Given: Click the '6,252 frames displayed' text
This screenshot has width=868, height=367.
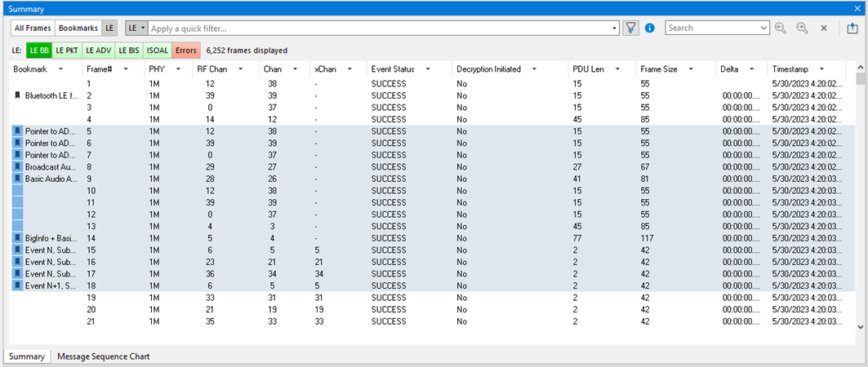Looking at the screenshot, I should point(247,51).
